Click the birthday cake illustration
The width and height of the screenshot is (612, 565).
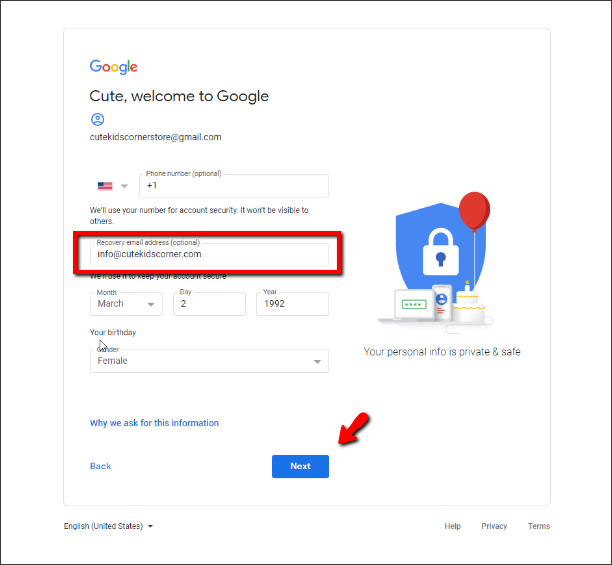pyautogui.click(x=470, y=304)
